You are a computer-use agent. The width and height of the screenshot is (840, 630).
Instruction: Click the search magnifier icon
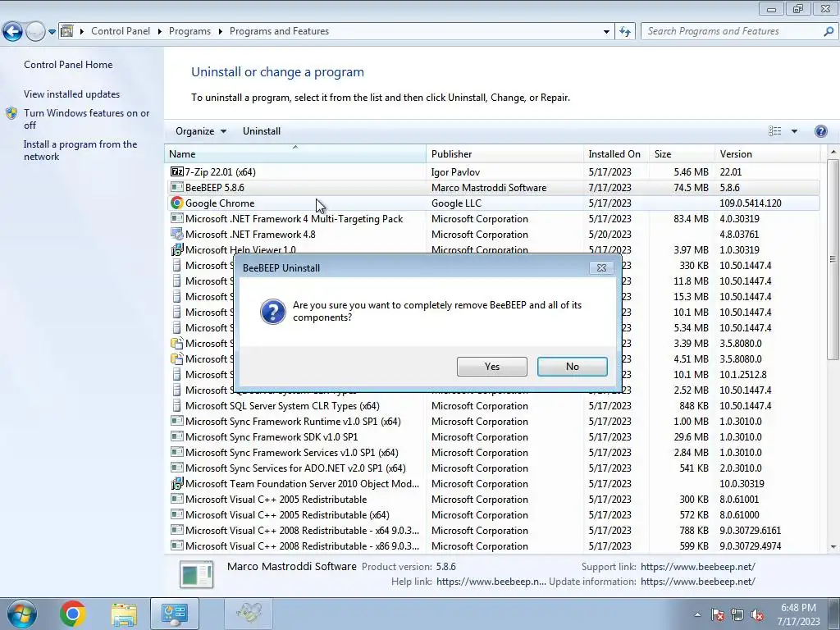[x=829, y=31]
